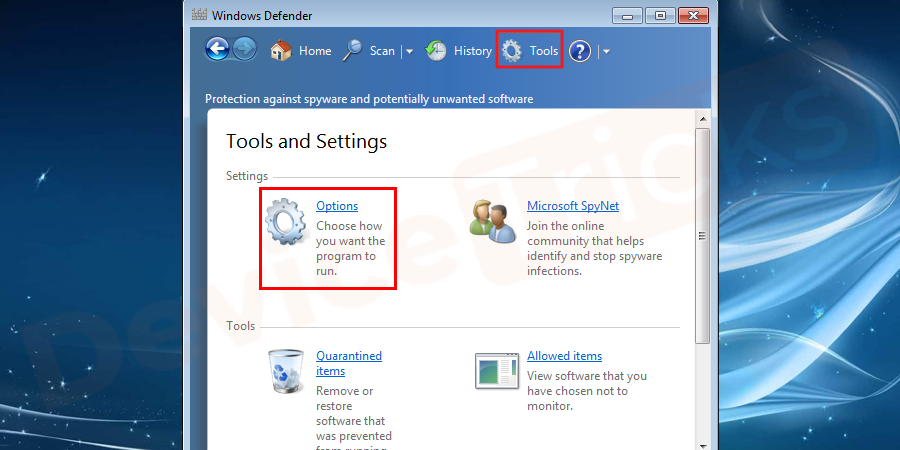Click the Forward arrow button

[245, 50]
